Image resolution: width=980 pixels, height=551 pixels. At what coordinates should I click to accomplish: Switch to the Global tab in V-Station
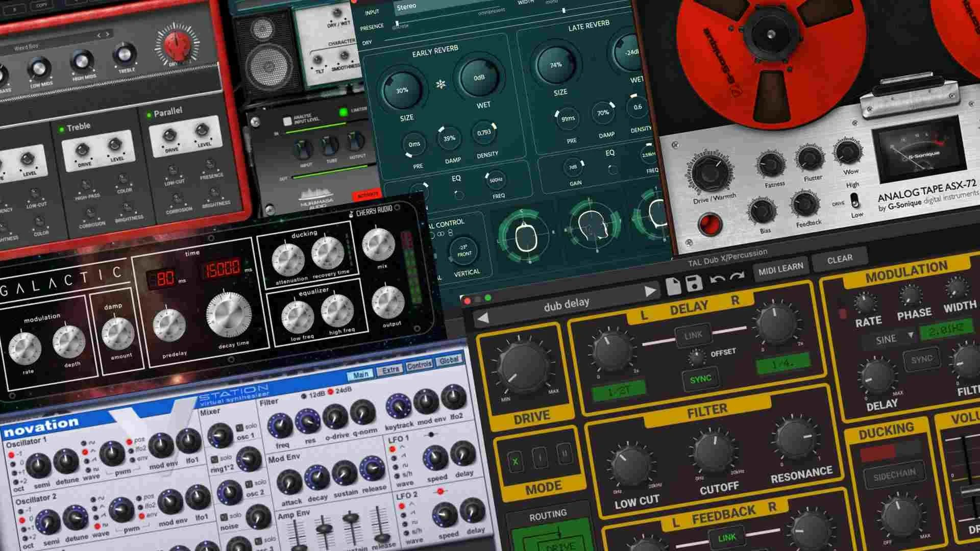tap(449, 361)
